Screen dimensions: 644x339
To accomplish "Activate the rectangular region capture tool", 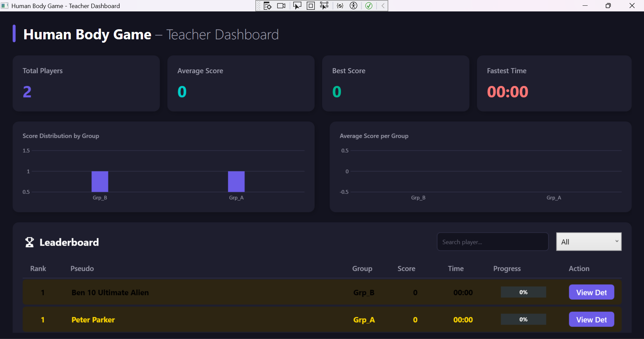I will coord(310,6).
